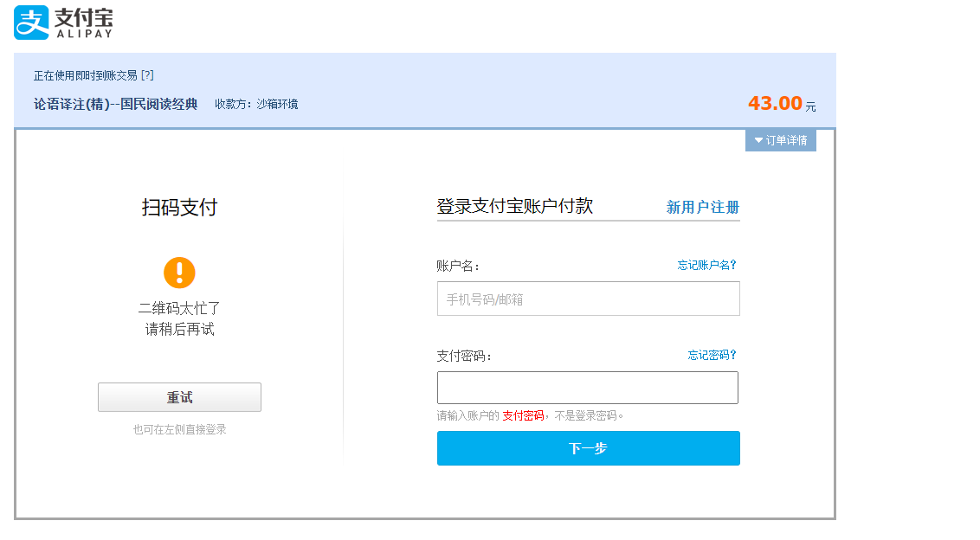Click the product title 论语译注(精)--国民阅读经典
980x540 pixels.
(x=116, y=104)
